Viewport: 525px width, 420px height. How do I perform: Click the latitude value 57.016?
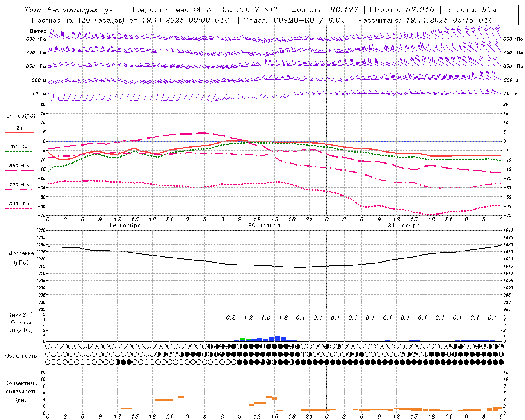[x=420, y=10]
